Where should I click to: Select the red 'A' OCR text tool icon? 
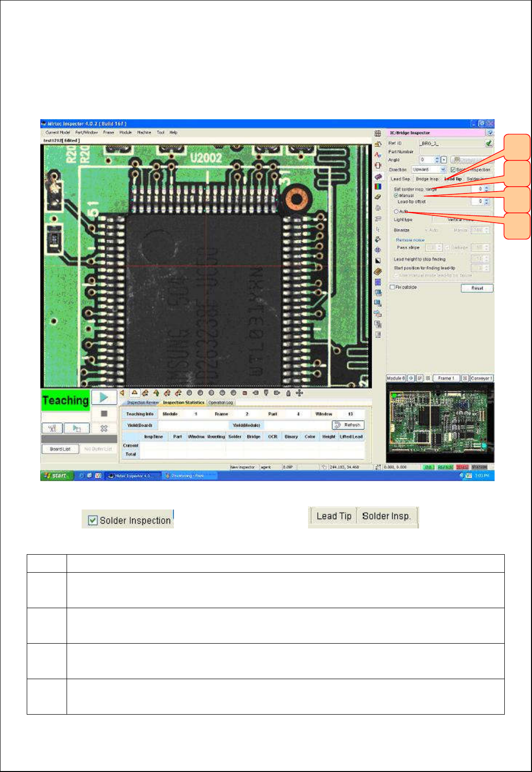click(x=378, y=155)
